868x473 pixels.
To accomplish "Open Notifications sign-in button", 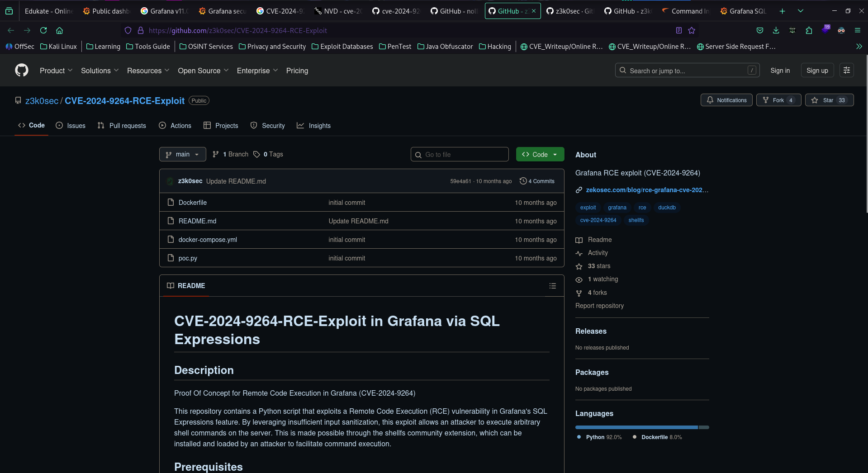I will [726, 100].
